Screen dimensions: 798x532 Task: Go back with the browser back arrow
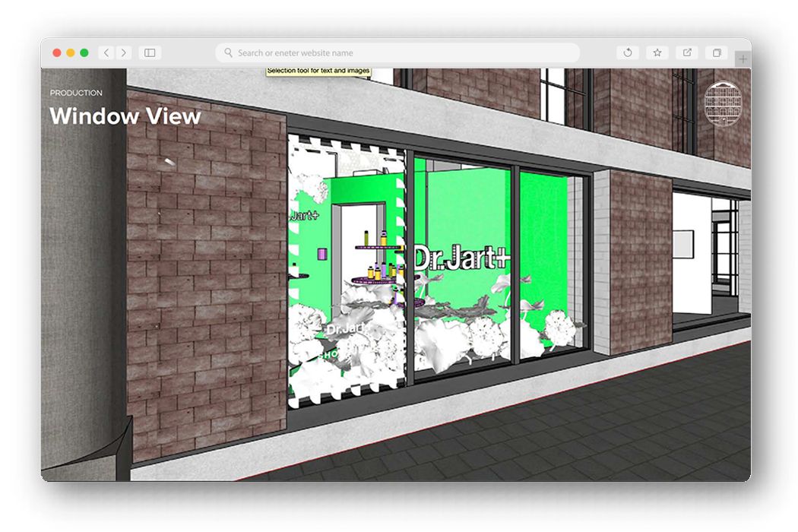tap(106, 53)
